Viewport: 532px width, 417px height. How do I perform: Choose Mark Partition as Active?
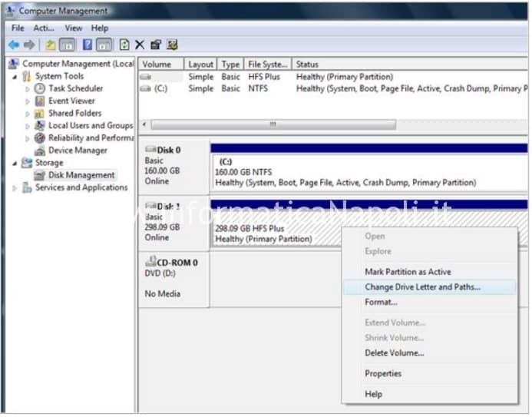[x=430, y=272]
